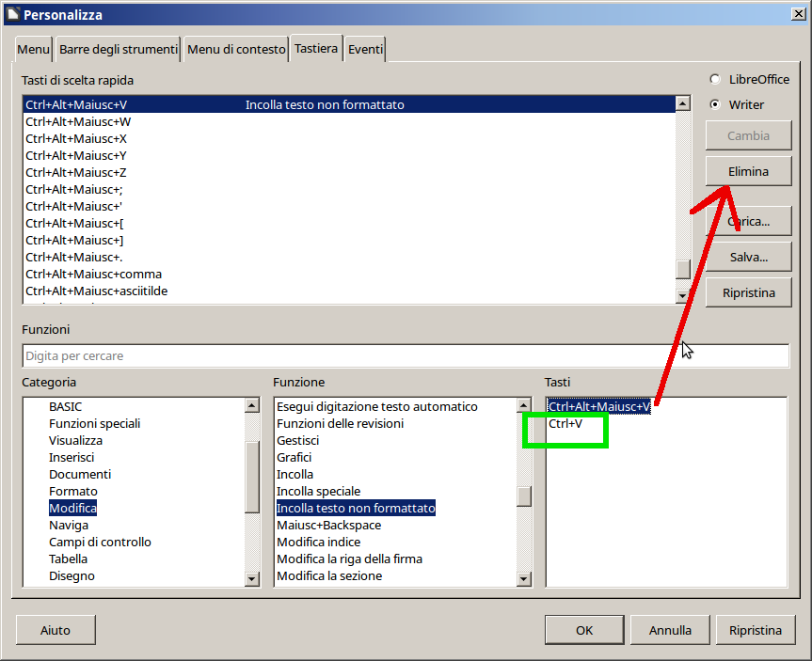Viewport: 812px width, 661px height.
Task: Click shortcut list scroll up arrow
Action: tap(682, 103)
